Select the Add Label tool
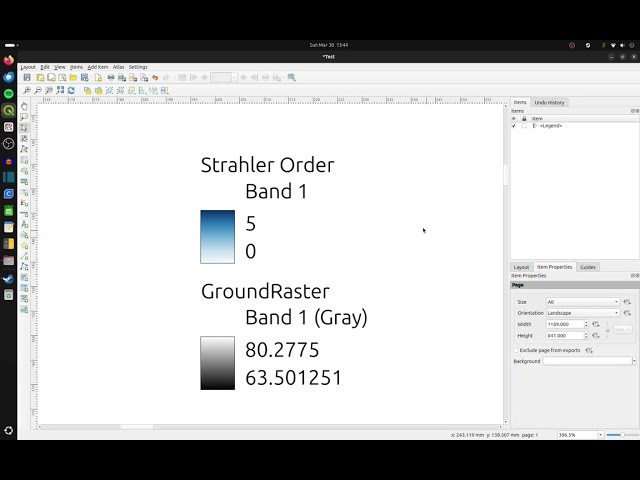 coord(24,224)
